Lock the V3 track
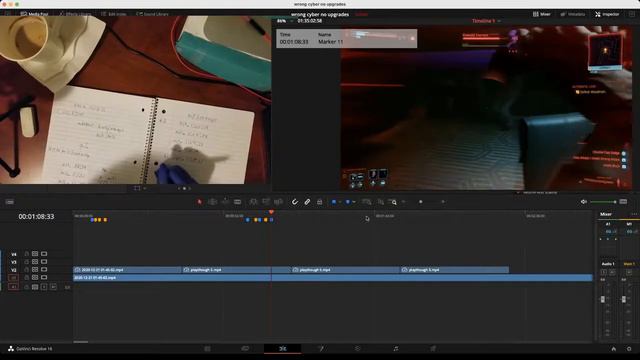 (27, 262)
